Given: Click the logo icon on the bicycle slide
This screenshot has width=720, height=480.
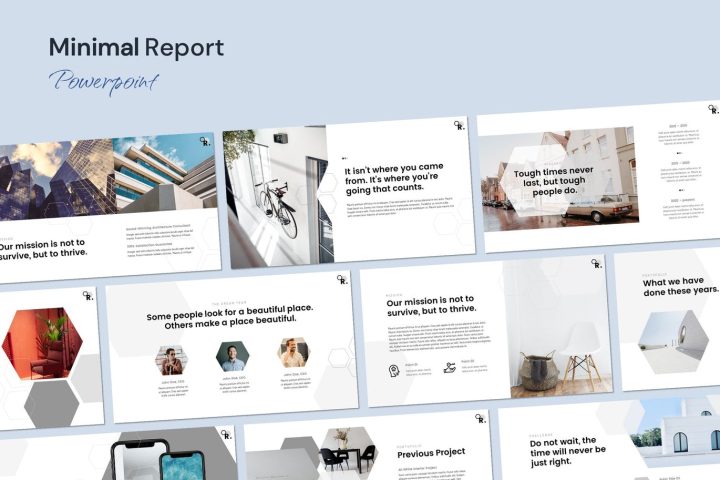Looking at the screenshot, I should pos(458,126).
